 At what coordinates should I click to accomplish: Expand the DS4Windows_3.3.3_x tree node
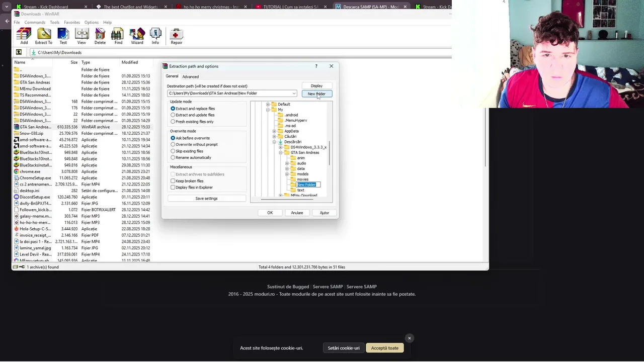pyautogui.click(x=281, y=147)
